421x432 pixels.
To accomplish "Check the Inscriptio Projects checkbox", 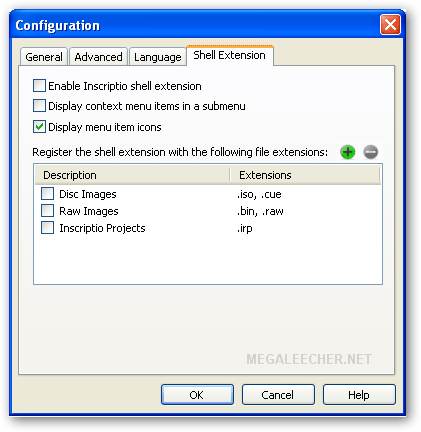I will coord(47,228).
